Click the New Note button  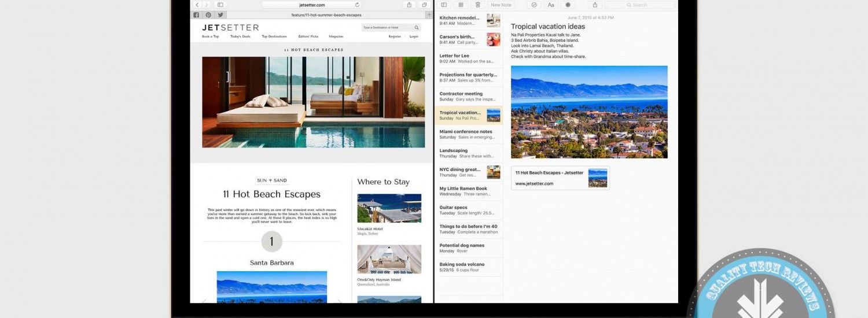point(501,5)
